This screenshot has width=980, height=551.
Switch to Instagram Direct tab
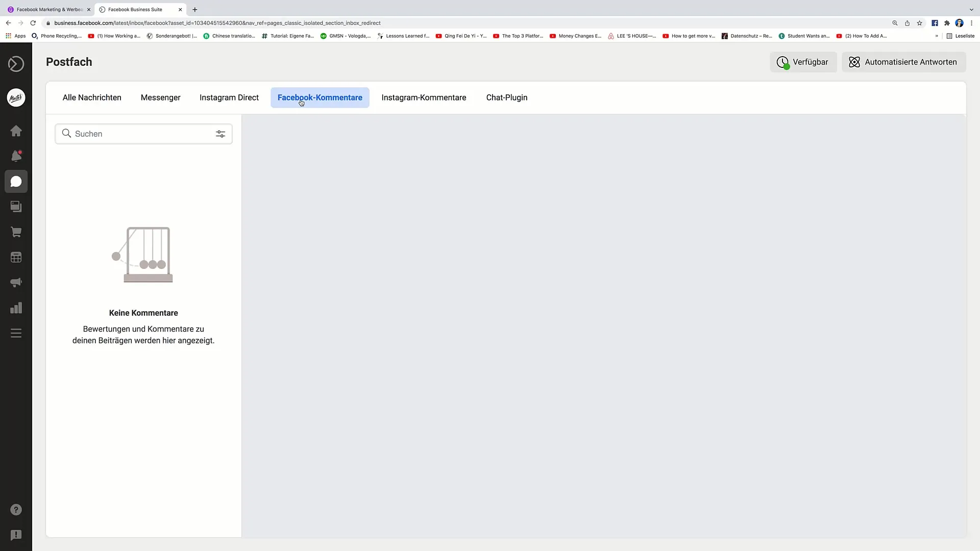click(229, 97)
